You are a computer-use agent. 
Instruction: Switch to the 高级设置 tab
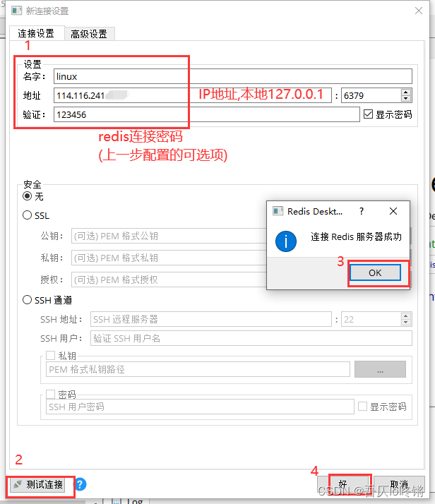pyautogui.click(x=89, y=34)
